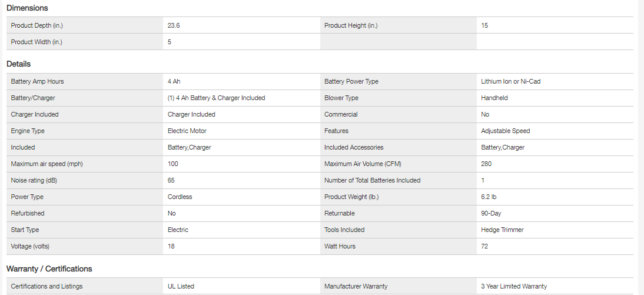The image size is (644, 295).
Task: Click the Details section heading
Action: [x=19, y=64]
